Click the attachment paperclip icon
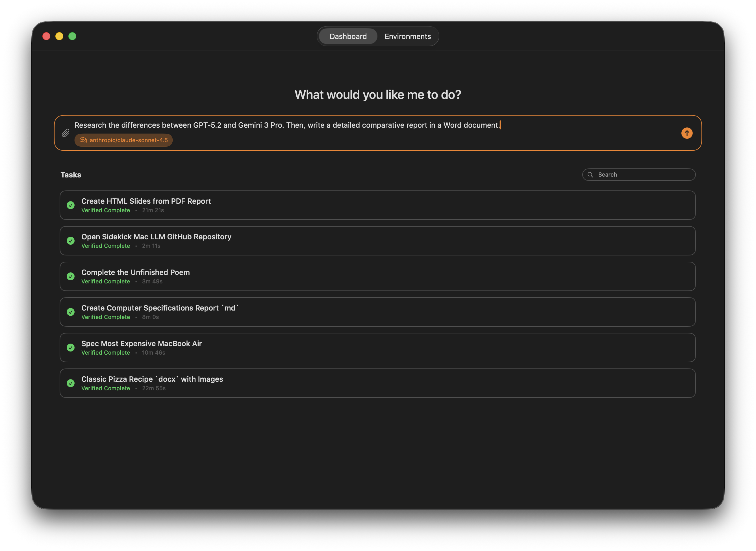The image size is (756, 551). point(65,133)
